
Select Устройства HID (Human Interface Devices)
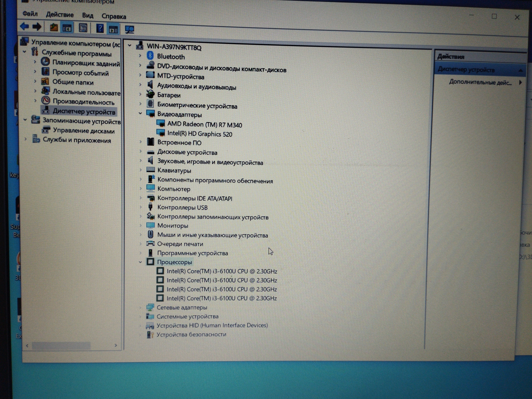(x=212, y=325)
